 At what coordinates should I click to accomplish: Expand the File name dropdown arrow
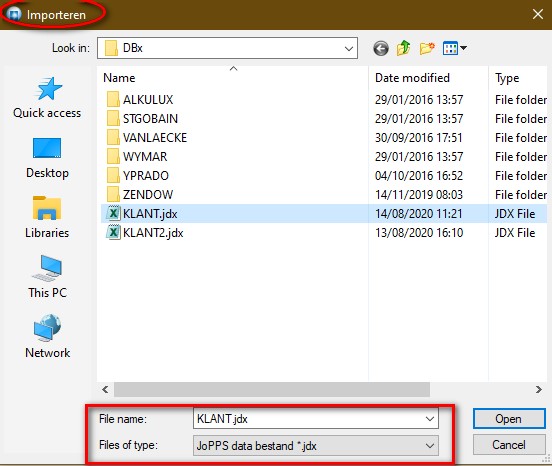pos(429,419)
